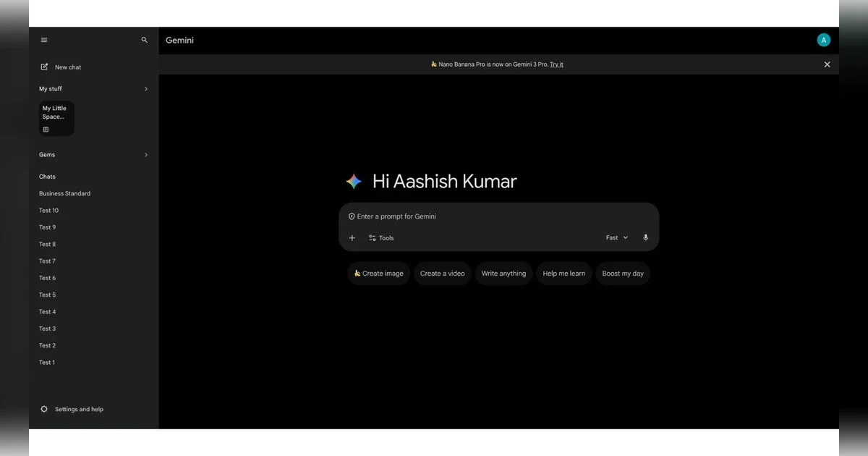Open the Tools menu in the prompt bar
The width and height of the screenshot is (868, 456).
(380, 237)
